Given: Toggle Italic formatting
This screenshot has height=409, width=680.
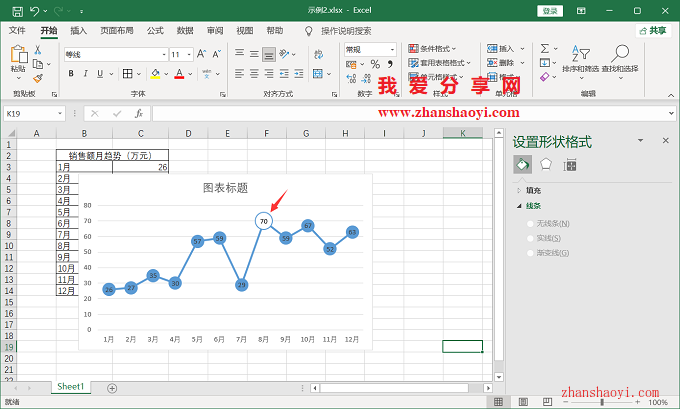Looking at the screenshot, I should pos(85,74).
